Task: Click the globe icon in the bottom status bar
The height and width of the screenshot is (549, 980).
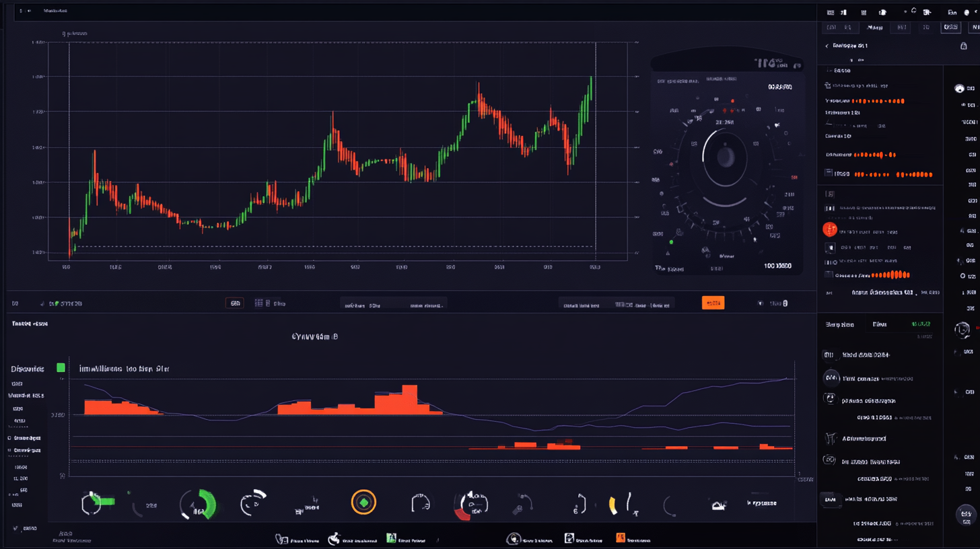Action: tap(514, 538)
